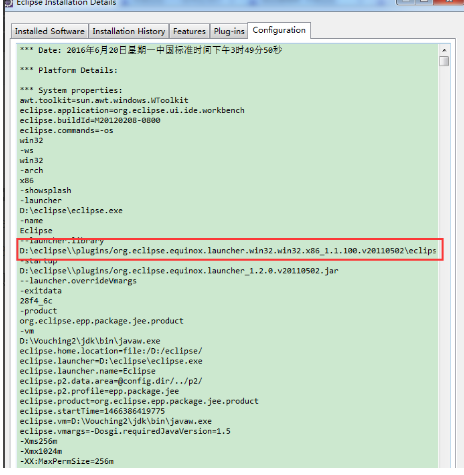Click the '*** Platform Details:' line
This screenshot has height=475, width=464.
point(69,70)
